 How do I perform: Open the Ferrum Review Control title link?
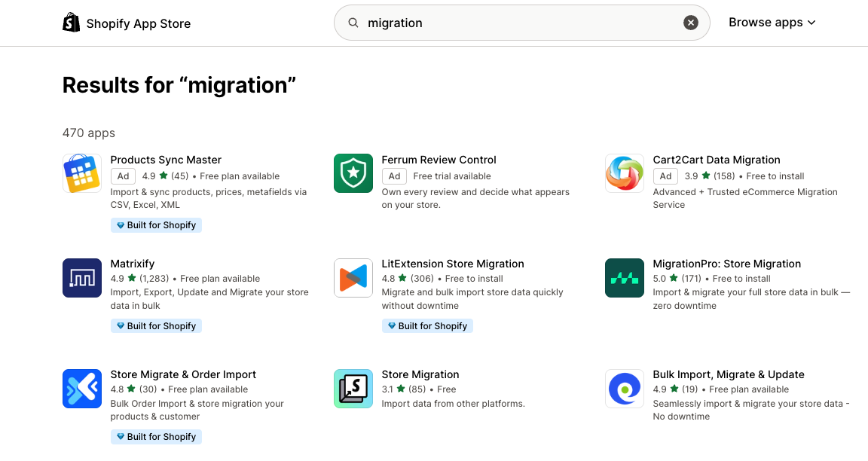(439, 160)
